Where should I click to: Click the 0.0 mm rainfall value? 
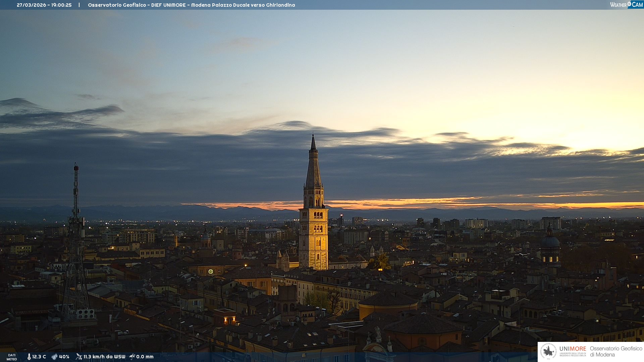[x=145, y=357]
